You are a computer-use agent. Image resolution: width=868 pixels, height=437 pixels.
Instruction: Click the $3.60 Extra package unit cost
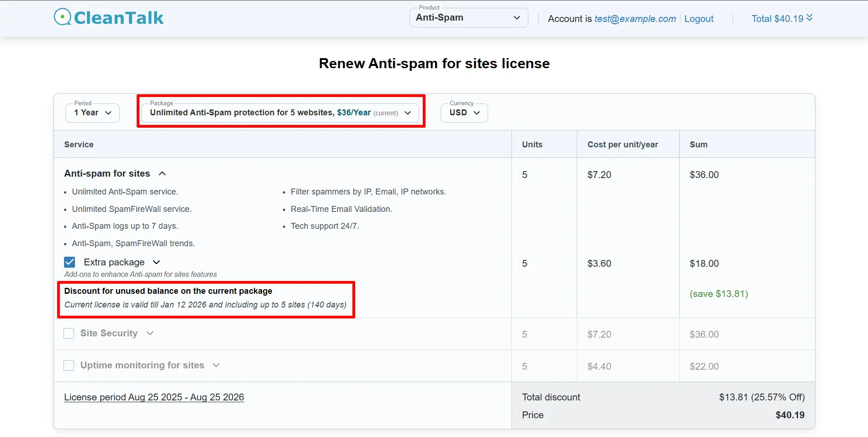click(x=599, y=264)
